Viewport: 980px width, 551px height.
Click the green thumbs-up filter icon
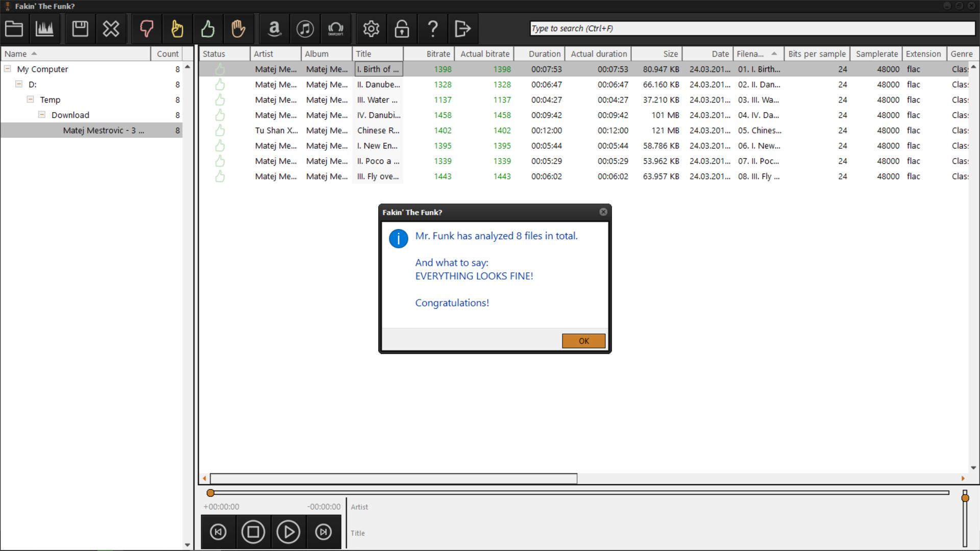[208, 29]
